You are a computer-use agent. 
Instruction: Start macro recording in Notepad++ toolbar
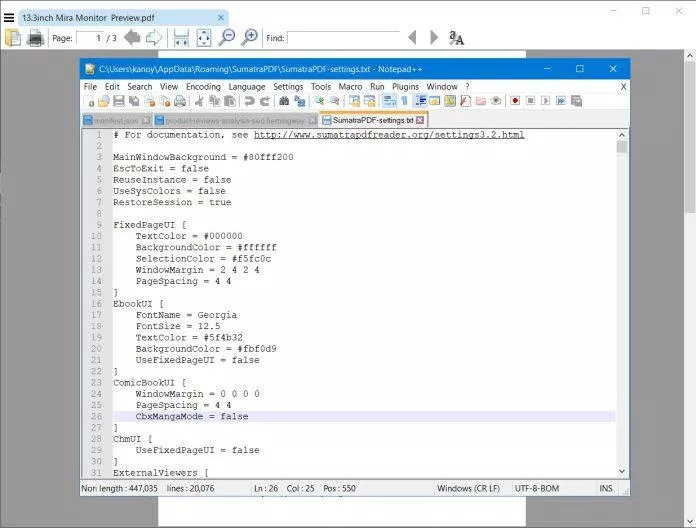pyautogui.click(x=514, y=101)
